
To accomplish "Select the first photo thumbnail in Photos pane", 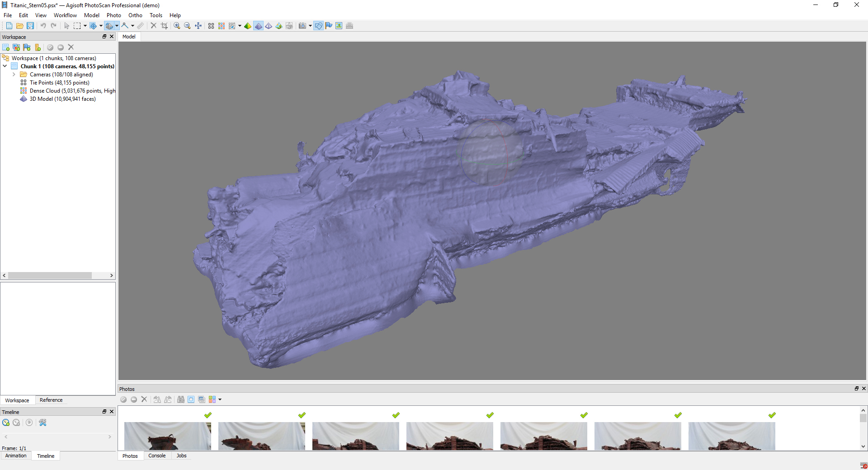I will coord(168,436).
